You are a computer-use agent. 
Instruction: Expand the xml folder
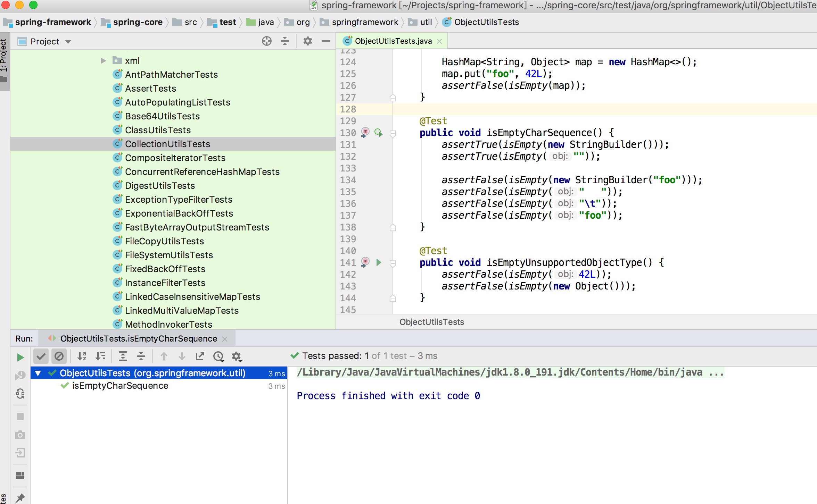(x=103, y=61)
